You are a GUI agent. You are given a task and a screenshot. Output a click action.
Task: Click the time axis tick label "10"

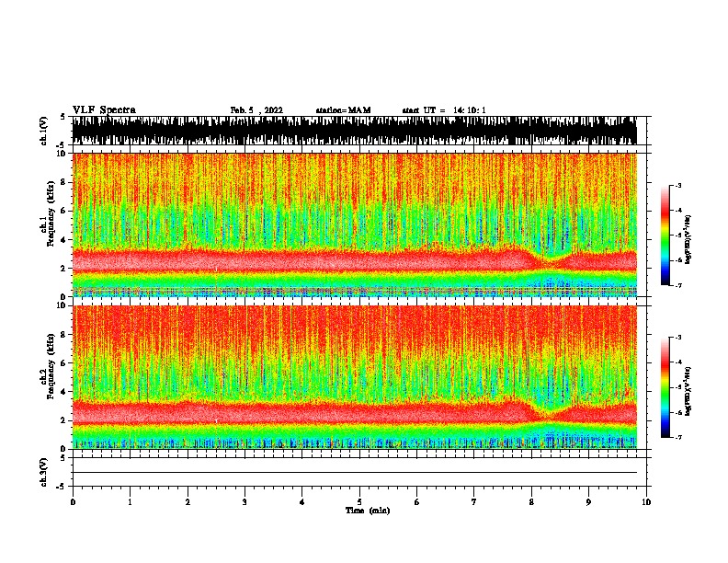[x=646, y=502]
